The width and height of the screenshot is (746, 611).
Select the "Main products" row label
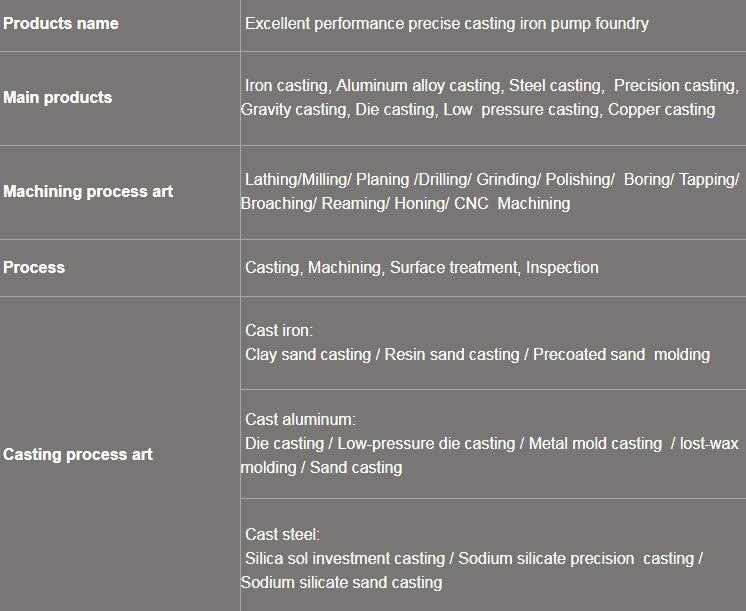(58, 97)
